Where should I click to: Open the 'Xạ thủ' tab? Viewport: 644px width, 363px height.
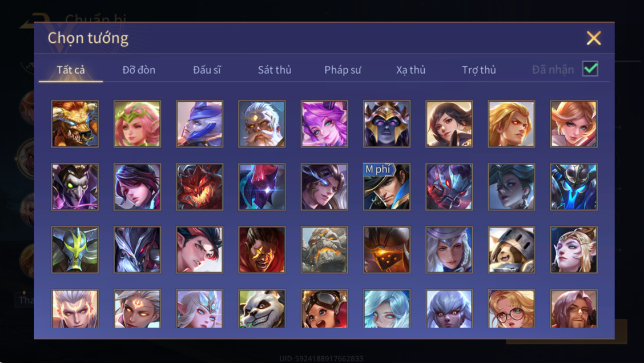click(x=410, y=70)
